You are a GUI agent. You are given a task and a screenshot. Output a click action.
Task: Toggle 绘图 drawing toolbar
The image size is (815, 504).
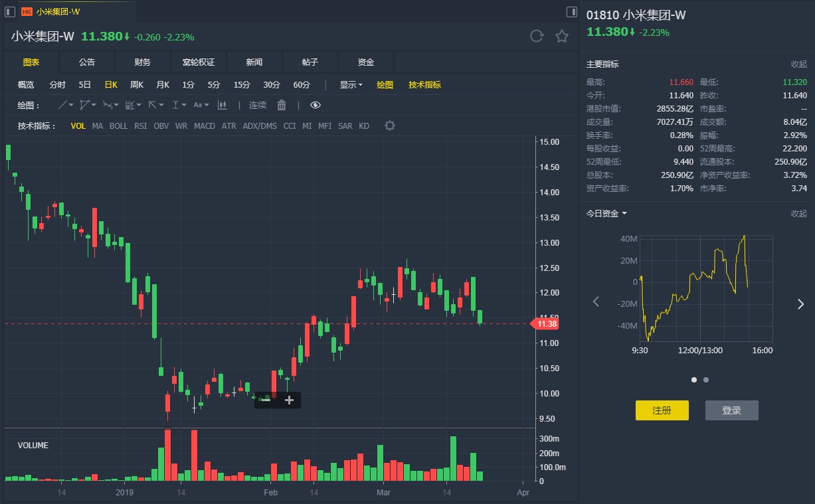tap(385, 84)
